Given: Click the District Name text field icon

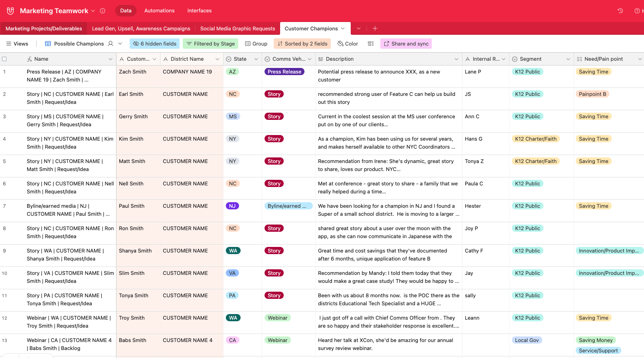Looking at the screenshot, I should click(x=166, y=59).
